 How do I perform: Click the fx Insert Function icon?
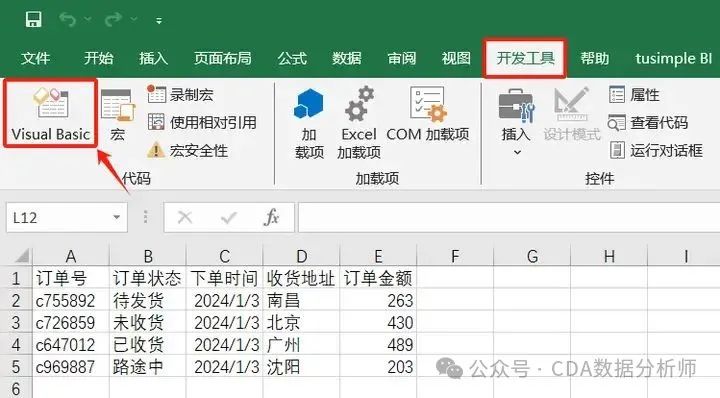pos(271,217)
